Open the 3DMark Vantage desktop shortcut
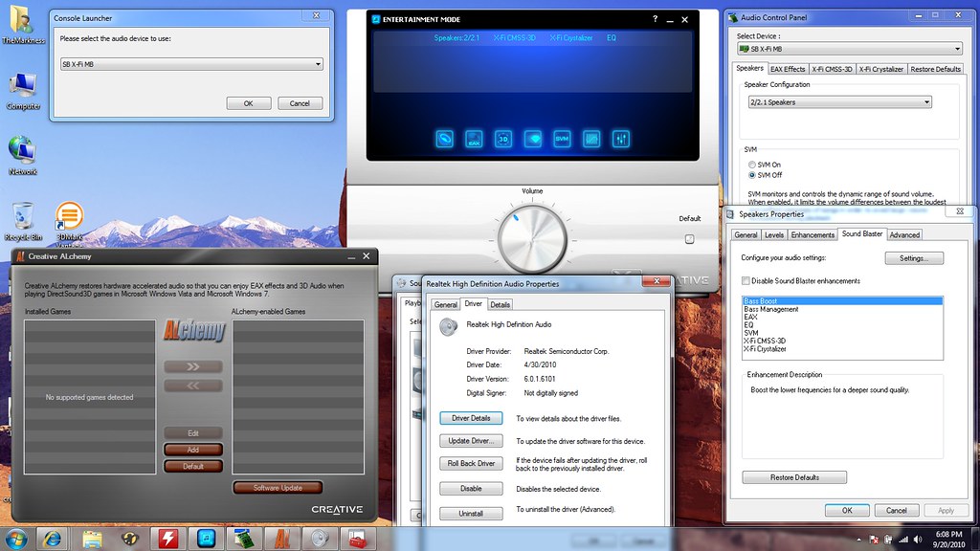 click(69, 224)
